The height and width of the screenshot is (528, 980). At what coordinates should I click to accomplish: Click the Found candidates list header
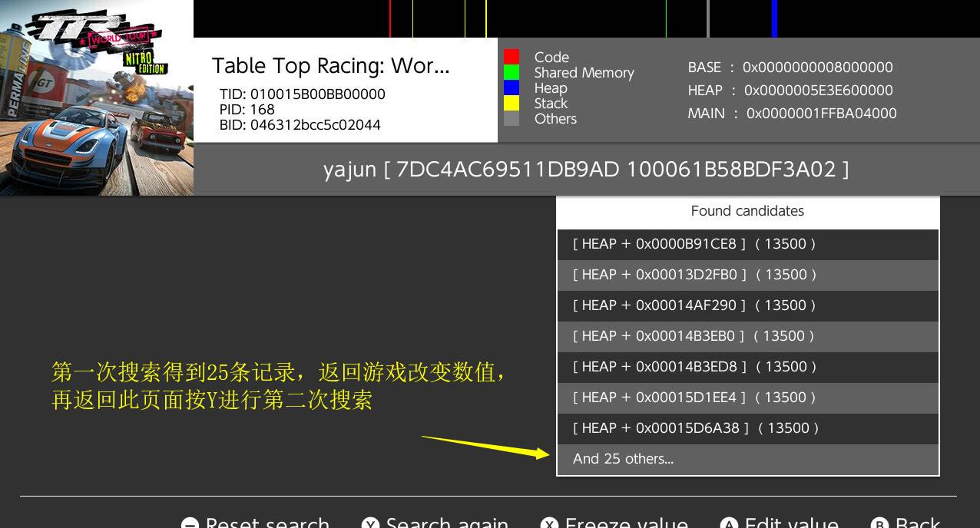[x=748, y=211]
